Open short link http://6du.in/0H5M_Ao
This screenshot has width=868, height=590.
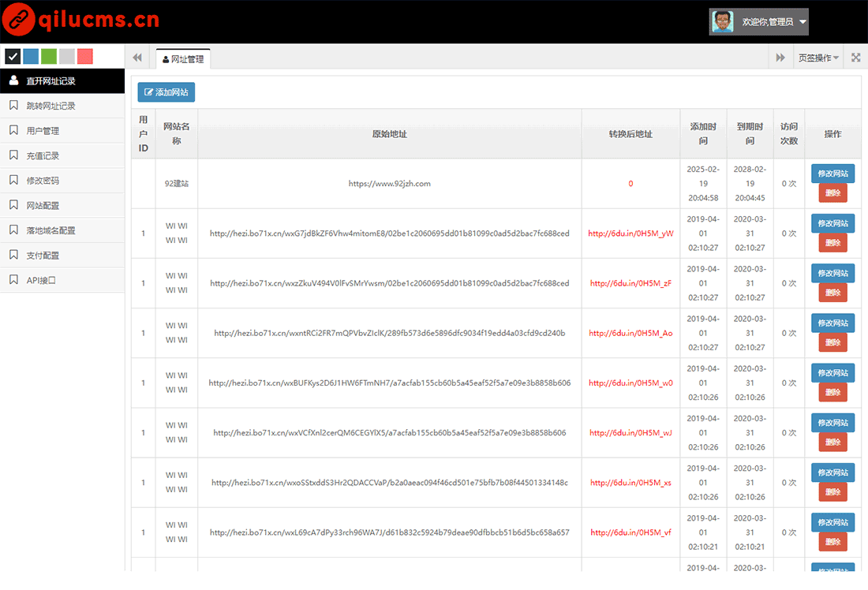pyautogui.click(x=630, y=333)
